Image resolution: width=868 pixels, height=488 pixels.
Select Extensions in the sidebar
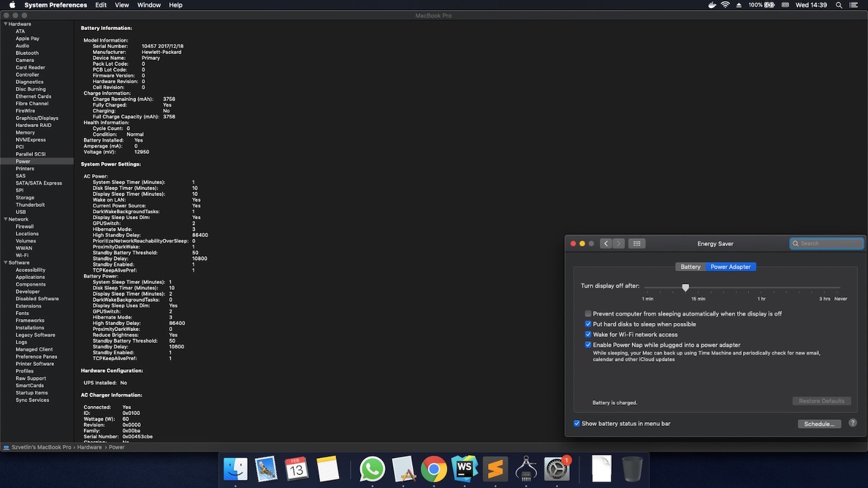(x=29, y=306)
